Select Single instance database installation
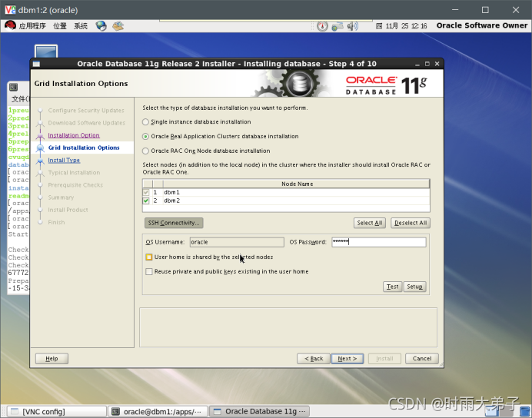 click(x=145, y=121)
